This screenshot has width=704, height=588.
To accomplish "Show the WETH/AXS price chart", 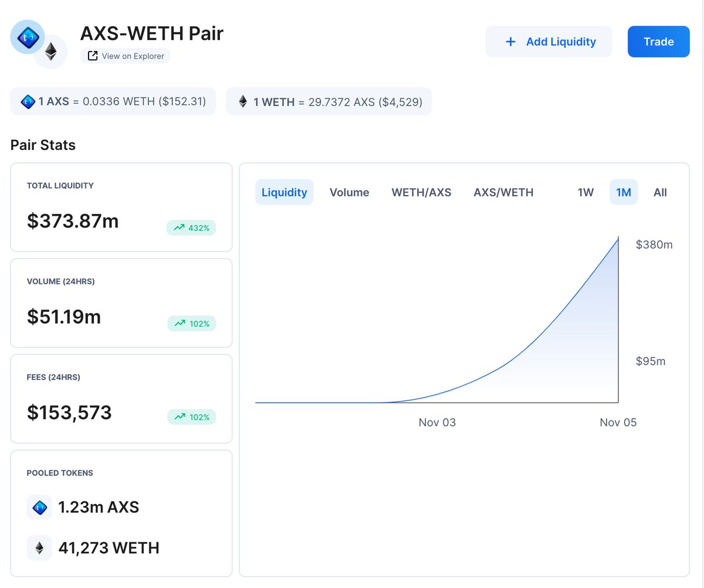I will click(x=422, y=192).
